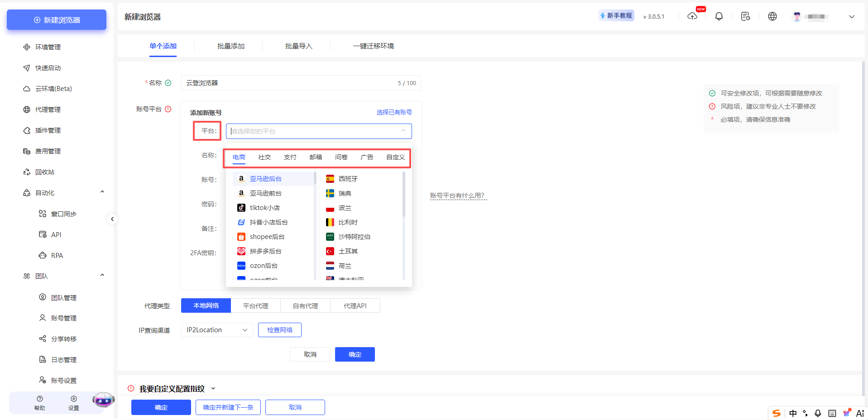Open 选择已有账号 link
This screenshot has width=868, height=420.
coord(393,112)
